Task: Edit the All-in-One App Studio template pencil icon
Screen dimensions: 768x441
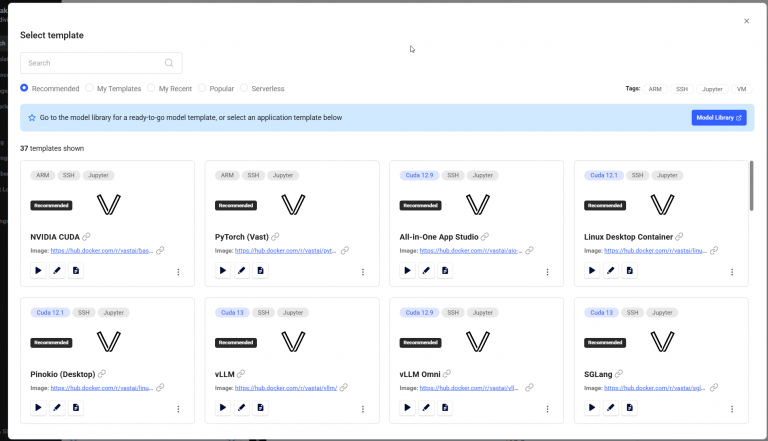Action: point(426,270)
